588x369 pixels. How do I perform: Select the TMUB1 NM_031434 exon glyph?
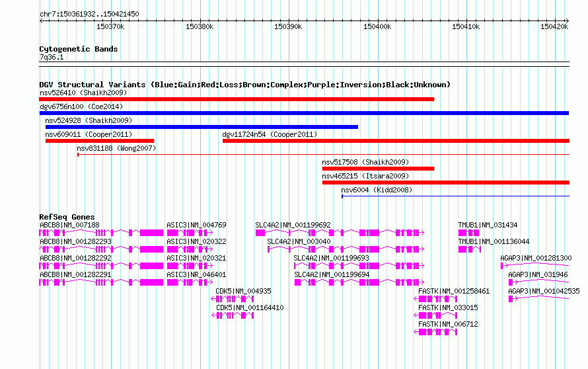click(469, 233)
